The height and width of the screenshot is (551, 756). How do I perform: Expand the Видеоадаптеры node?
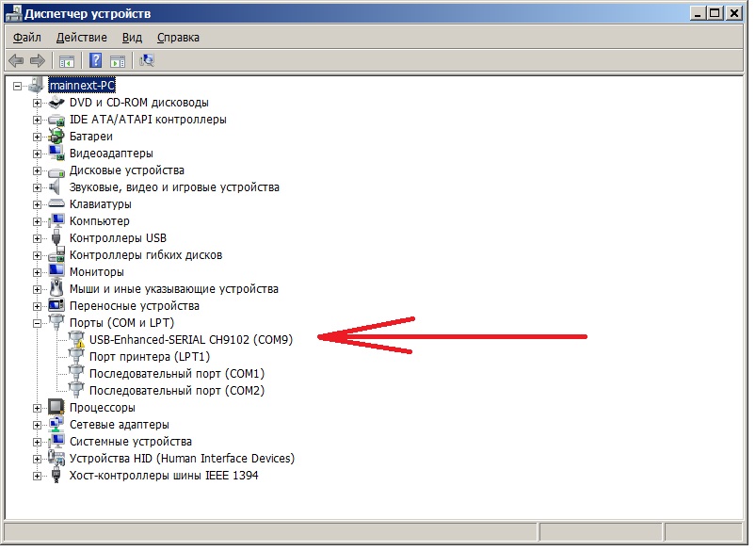click(x=38, y=154)
